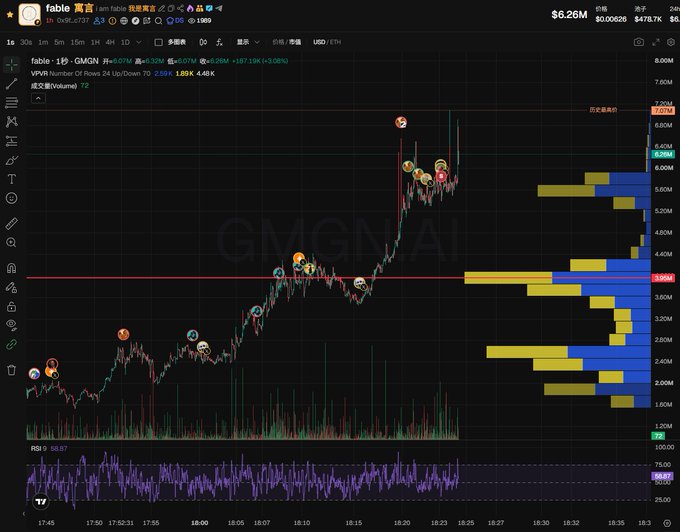Switch to 1H timeframe
This screenshot has height=532, width=680.
click(x=95, y=42)
